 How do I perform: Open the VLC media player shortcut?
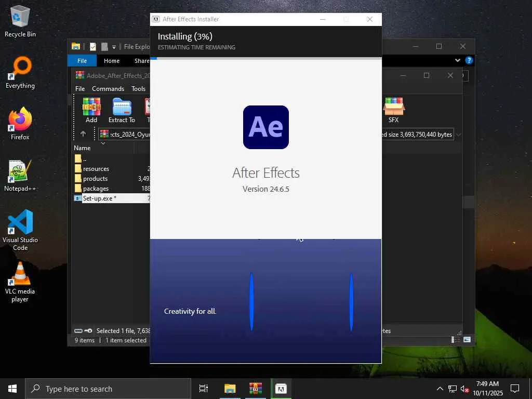[x=20, y=282]
